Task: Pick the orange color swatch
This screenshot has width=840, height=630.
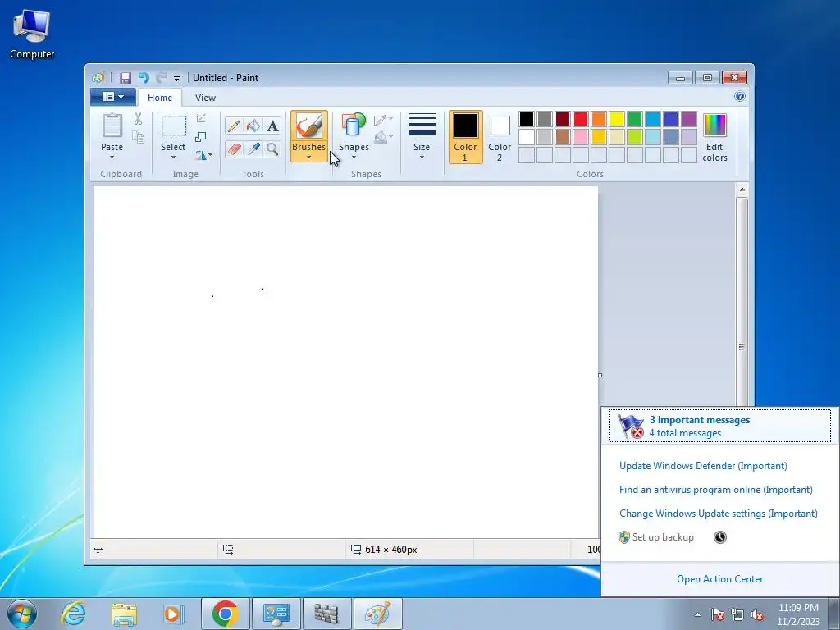Action: pyautogui.click(x=599, y=119)
